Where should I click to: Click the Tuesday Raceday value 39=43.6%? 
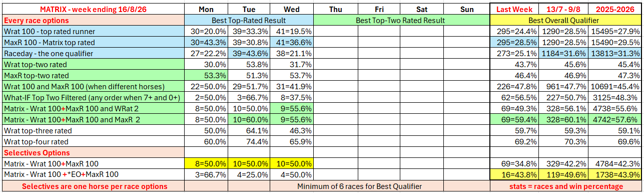249,53
